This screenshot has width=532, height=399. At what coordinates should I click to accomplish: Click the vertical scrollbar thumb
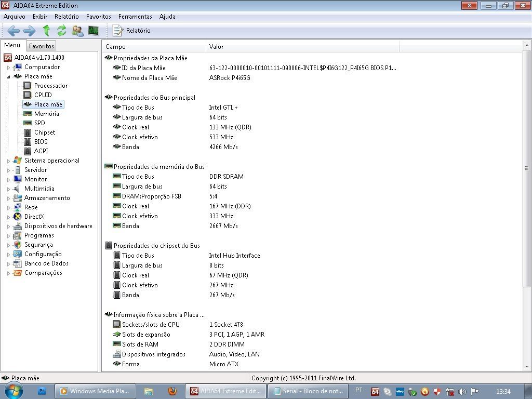(x=527, y=169)
